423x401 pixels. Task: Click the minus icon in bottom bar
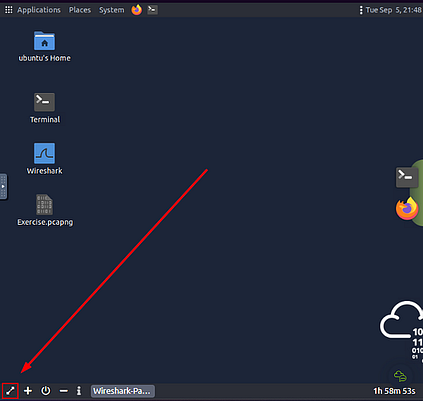pos(63,391)
